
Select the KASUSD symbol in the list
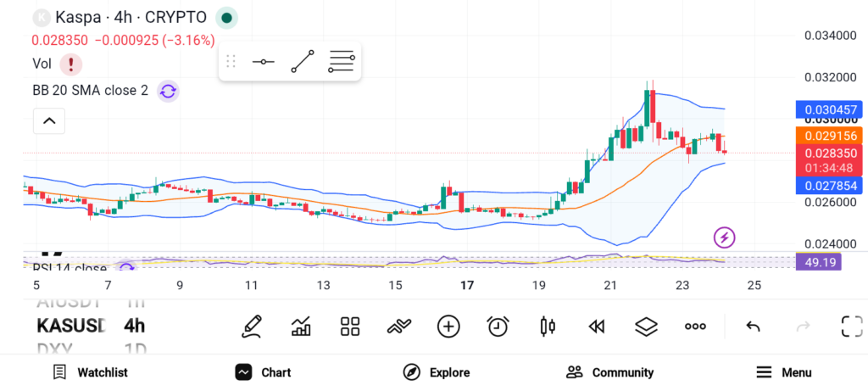click(70, 326)
